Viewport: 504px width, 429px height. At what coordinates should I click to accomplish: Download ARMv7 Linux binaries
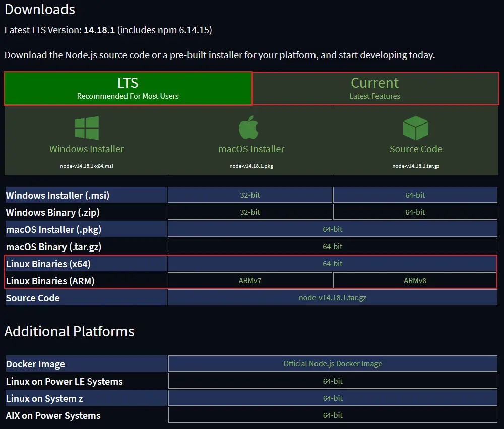point(250,281)
